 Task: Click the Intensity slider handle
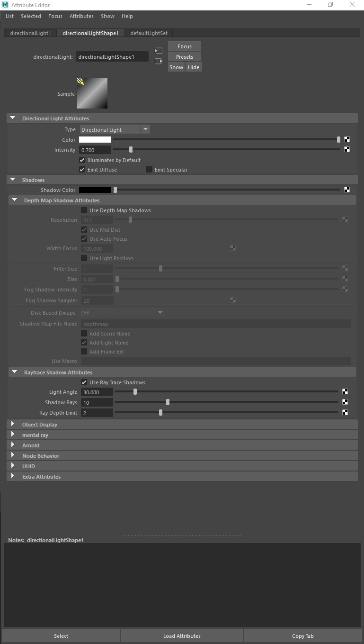coord(131,149)
